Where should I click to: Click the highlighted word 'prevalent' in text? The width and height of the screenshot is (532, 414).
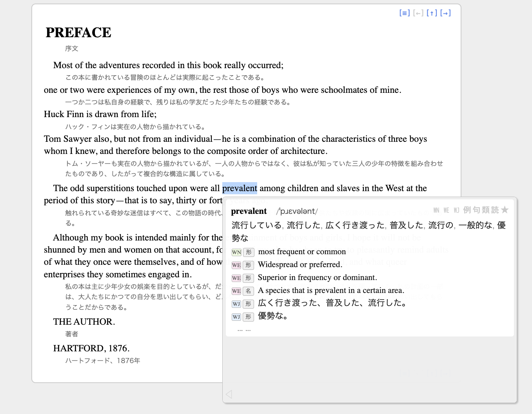click(x=240, y=188)
